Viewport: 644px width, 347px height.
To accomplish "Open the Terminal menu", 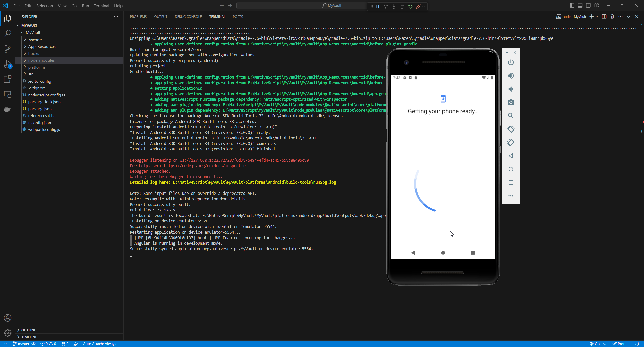I will click(x=101, y=6).
